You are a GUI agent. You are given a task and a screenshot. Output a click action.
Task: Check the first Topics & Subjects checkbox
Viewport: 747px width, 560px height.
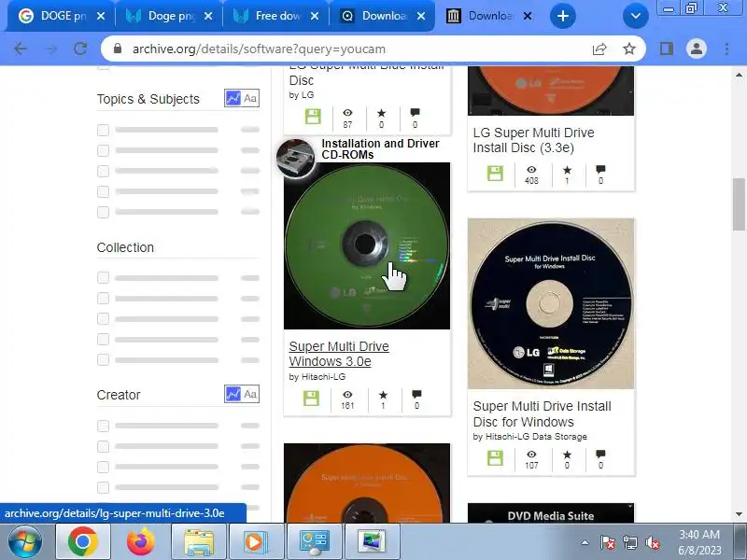coord(103,130)
